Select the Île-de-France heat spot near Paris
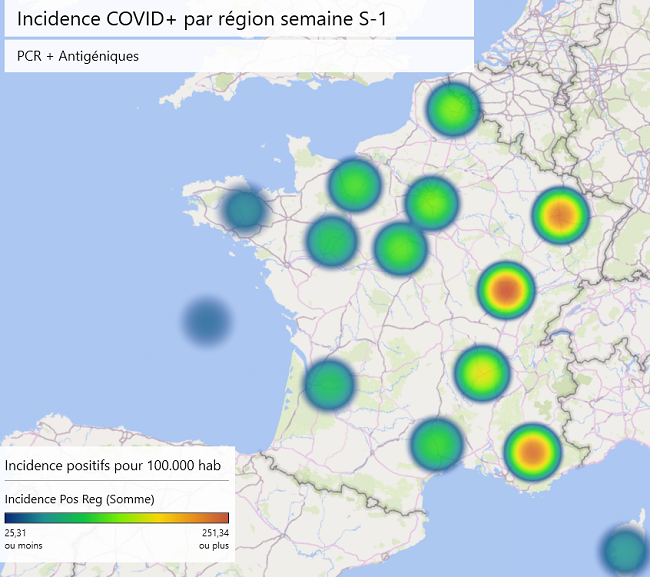This screenshot has height=577, width=650. tap(432, 203)
